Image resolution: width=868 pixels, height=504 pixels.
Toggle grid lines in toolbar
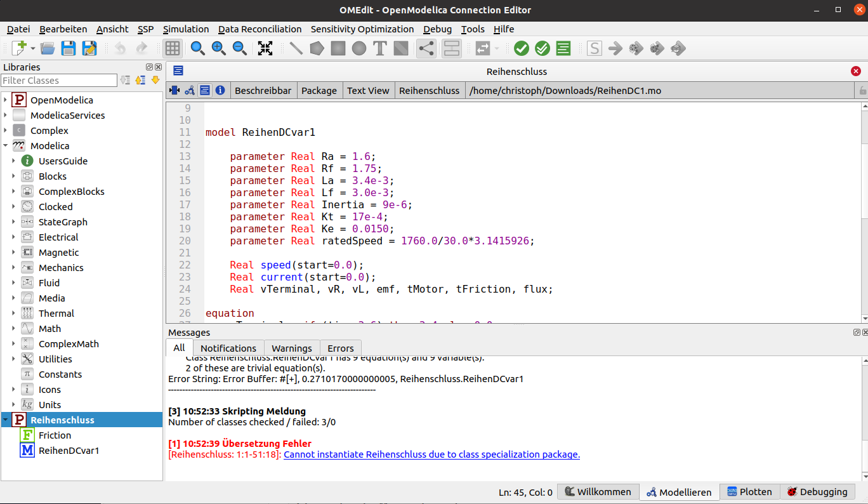click(172, 48)
